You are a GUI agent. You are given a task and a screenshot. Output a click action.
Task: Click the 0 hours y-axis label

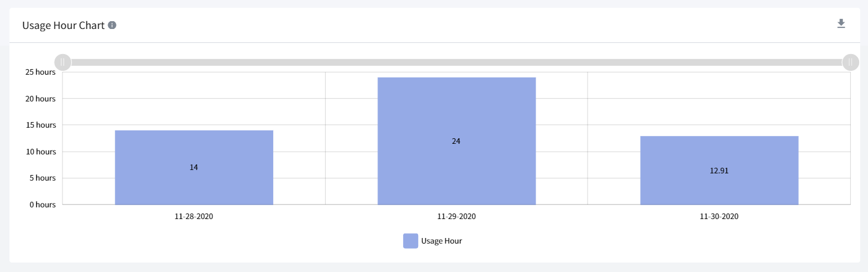[x=42, y=205]
